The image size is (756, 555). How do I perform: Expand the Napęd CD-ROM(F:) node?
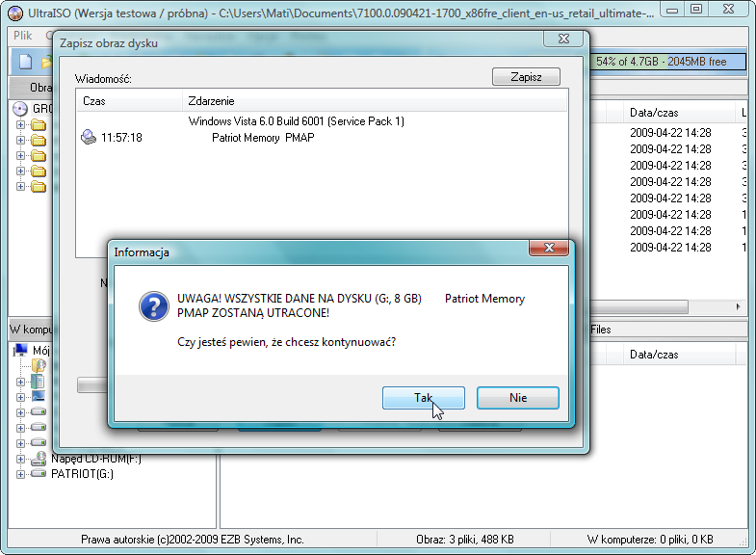click(x=20, y=459)
